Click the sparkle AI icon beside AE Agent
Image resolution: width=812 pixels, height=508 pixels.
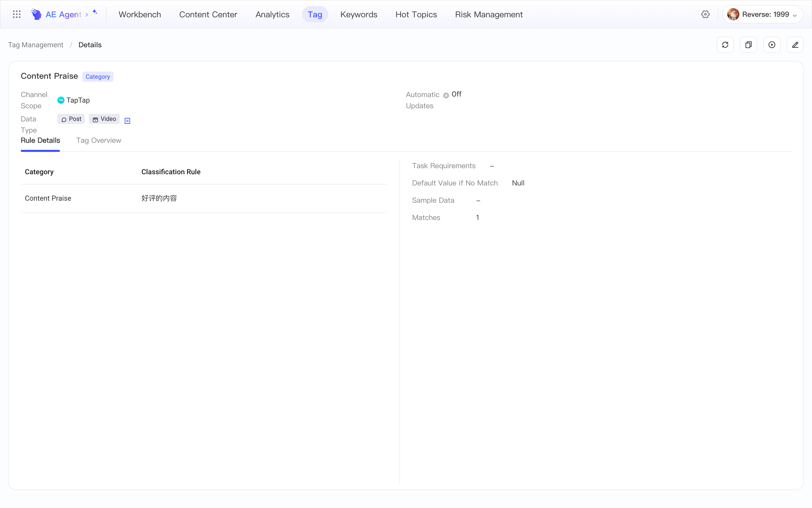tap(95, 12)
